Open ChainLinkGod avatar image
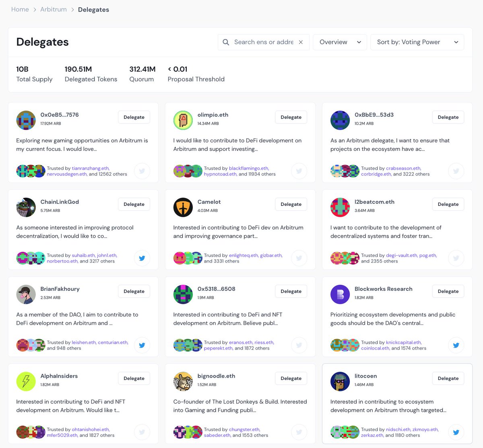This screenshot has height=448, width=483. (x=26, y=208)
